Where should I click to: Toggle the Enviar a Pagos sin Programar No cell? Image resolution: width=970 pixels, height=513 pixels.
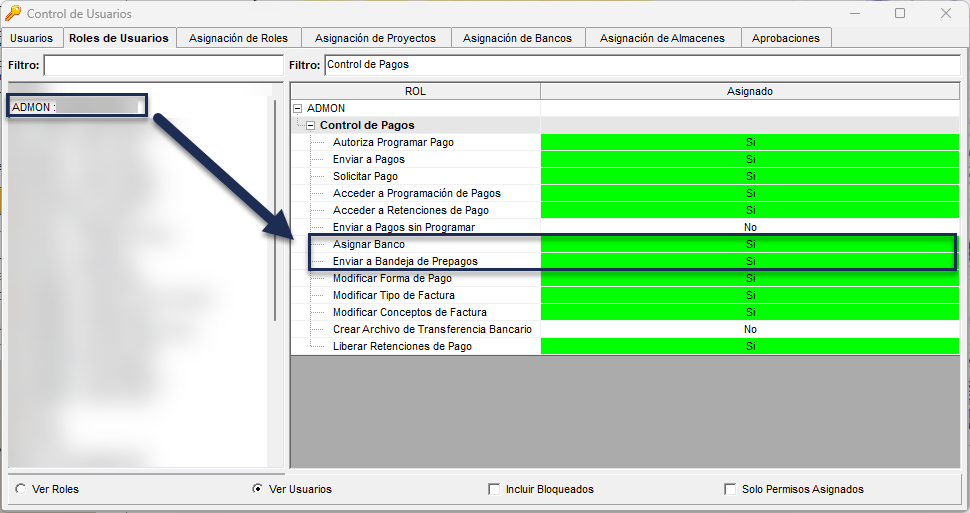coord(749,227)
